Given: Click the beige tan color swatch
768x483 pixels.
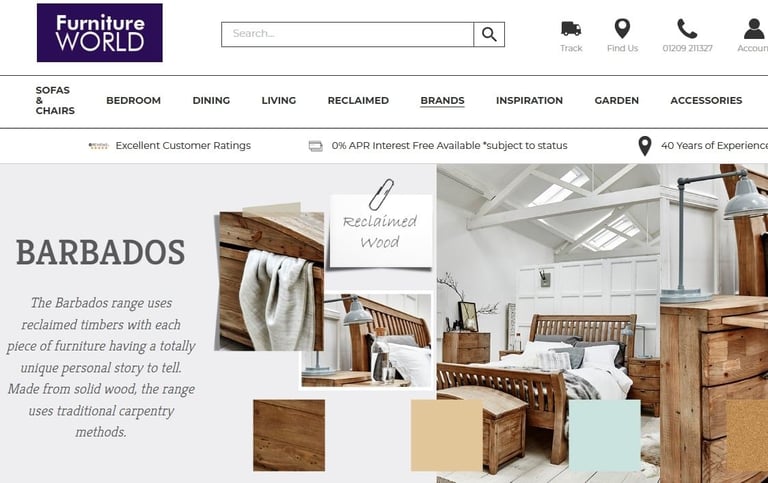Looking at the screenshot, I should click(446, 435).
